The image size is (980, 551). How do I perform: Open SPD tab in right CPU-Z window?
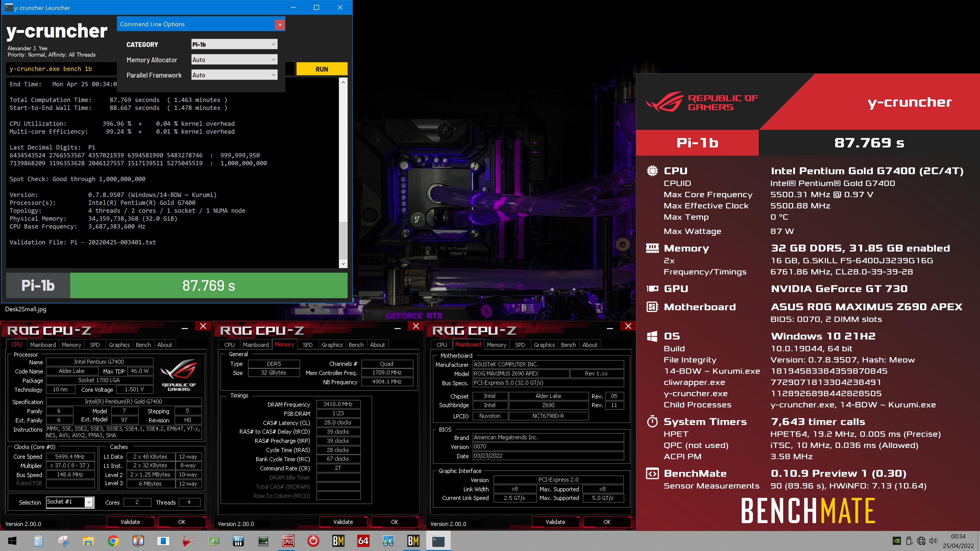(x=520, y=345)
